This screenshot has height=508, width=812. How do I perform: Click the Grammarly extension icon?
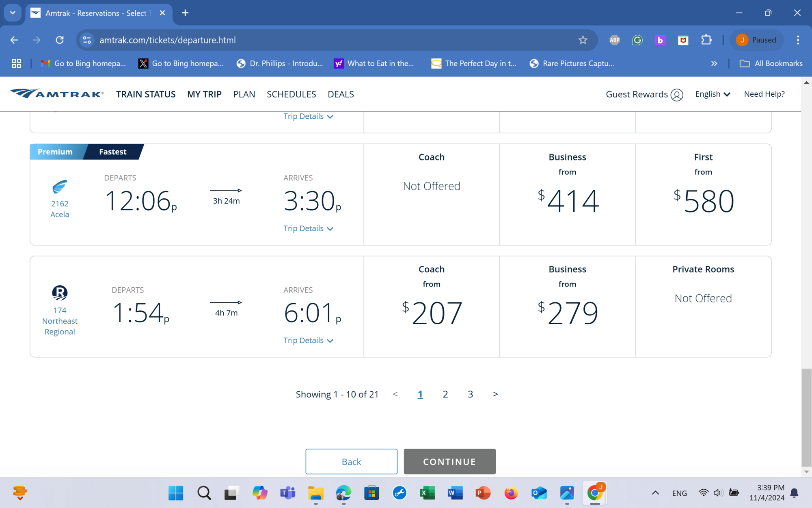click(637, 40)
